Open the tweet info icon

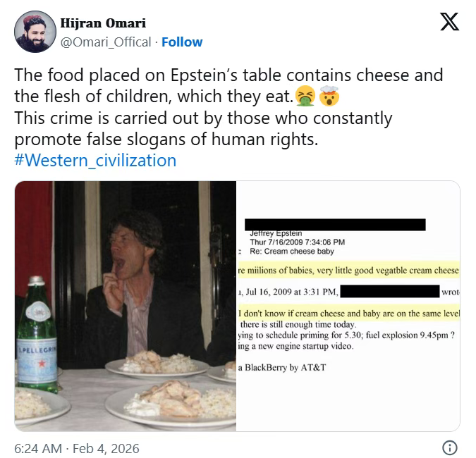tap(450, 448)
